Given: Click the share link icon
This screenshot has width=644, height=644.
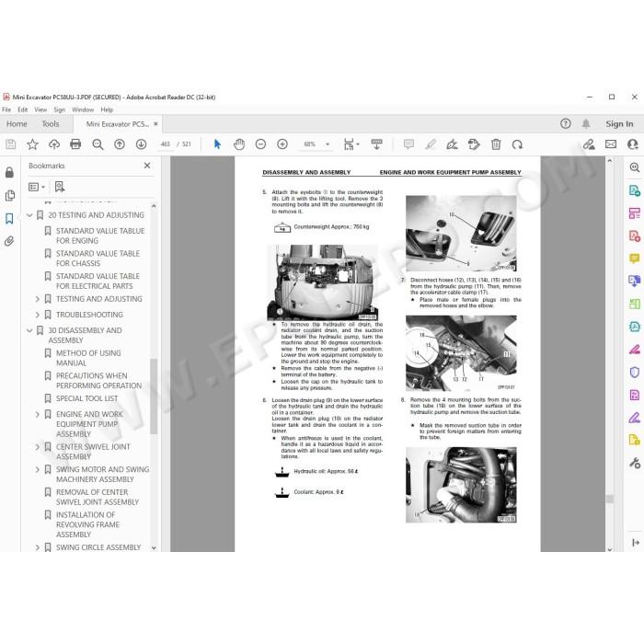Looking at the screenshot, I should click(589, 144).
